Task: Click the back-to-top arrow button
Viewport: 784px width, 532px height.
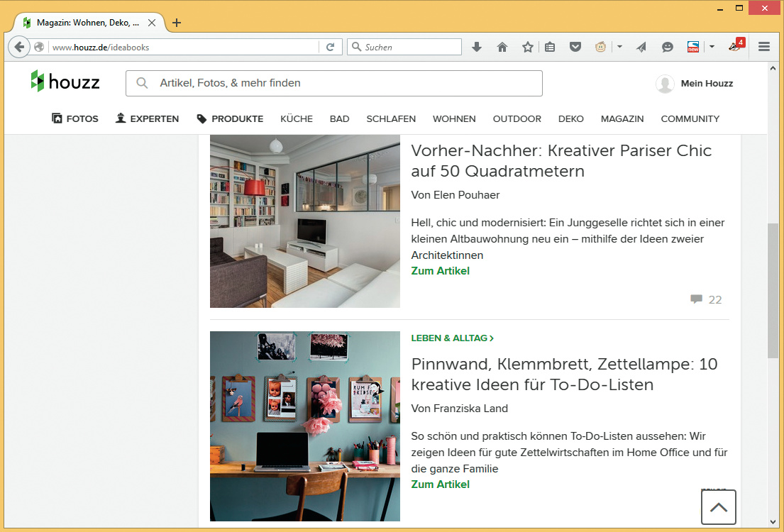Action: (718, 507)
